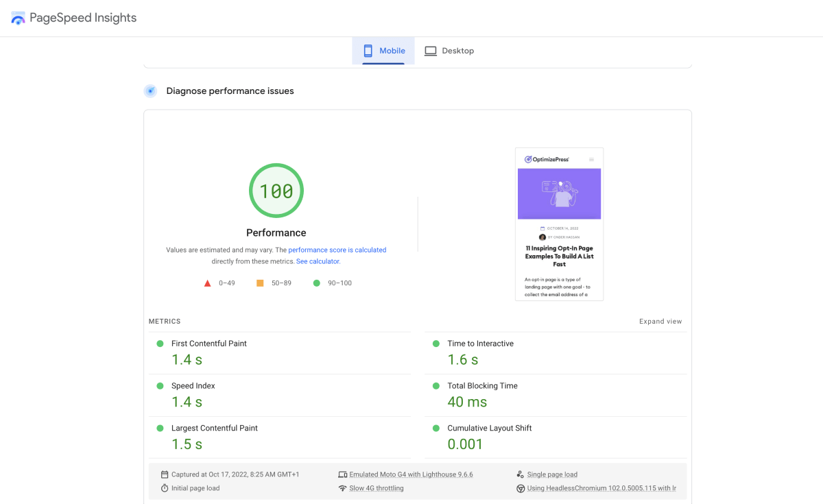The height and width of the screenshot is (504, 823).
Task: Click the PageSpeed Insights logo icon
Action: [19, 18]
